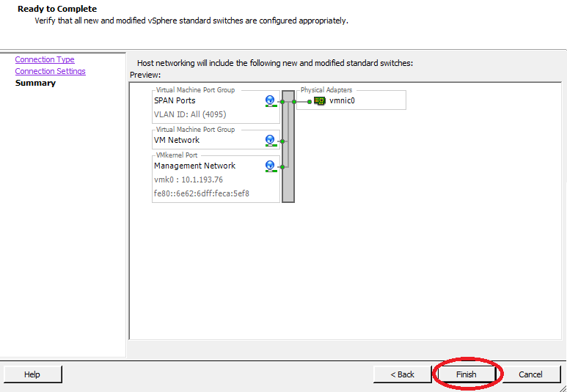
Task: Select the VM Network port group name
Action: tap(177, 140)
